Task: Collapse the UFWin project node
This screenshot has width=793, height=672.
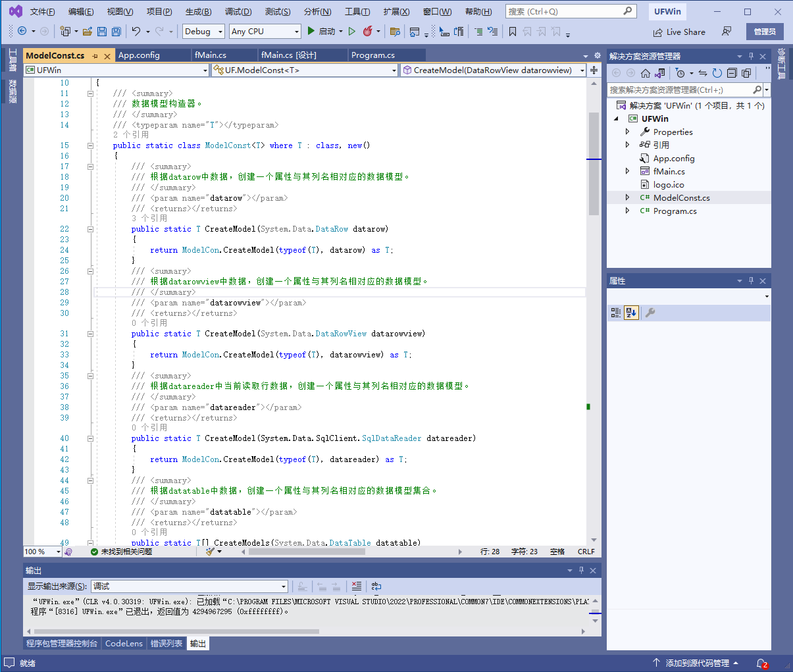Action: (x=617, y=118)
